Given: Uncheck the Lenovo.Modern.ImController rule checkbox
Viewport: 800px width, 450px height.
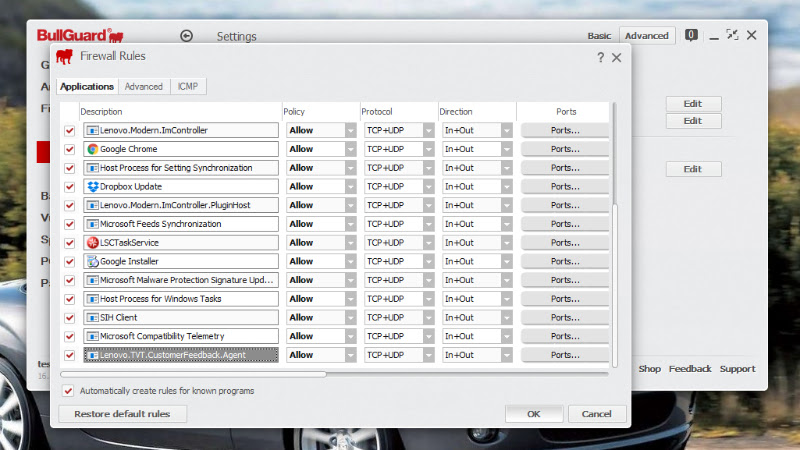Looking at the screenshot, I should (69, 131).
